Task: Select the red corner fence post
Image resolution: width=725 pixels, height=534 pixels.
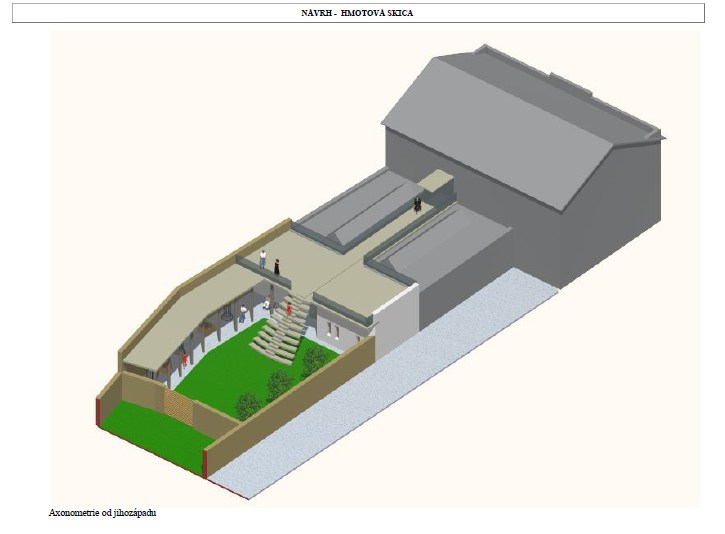Action: pos(205,462)
